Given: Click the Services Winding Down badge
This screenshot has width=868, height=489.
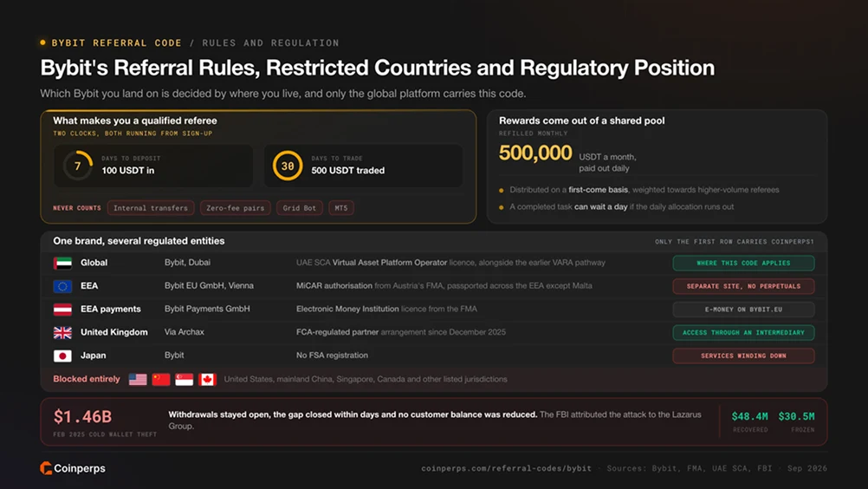Looking at the screenshot, I should click(743, 356).
